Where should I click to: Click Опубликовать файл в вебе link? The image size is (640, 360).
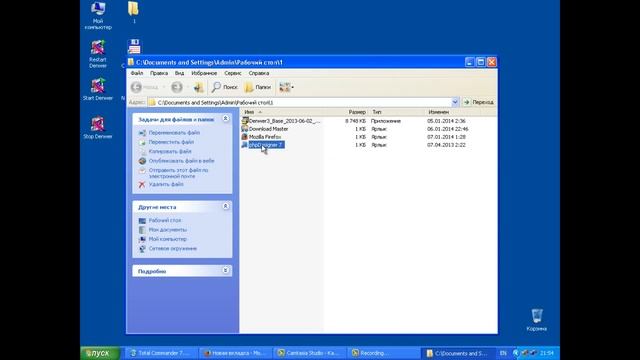click(x=181, y=161)
